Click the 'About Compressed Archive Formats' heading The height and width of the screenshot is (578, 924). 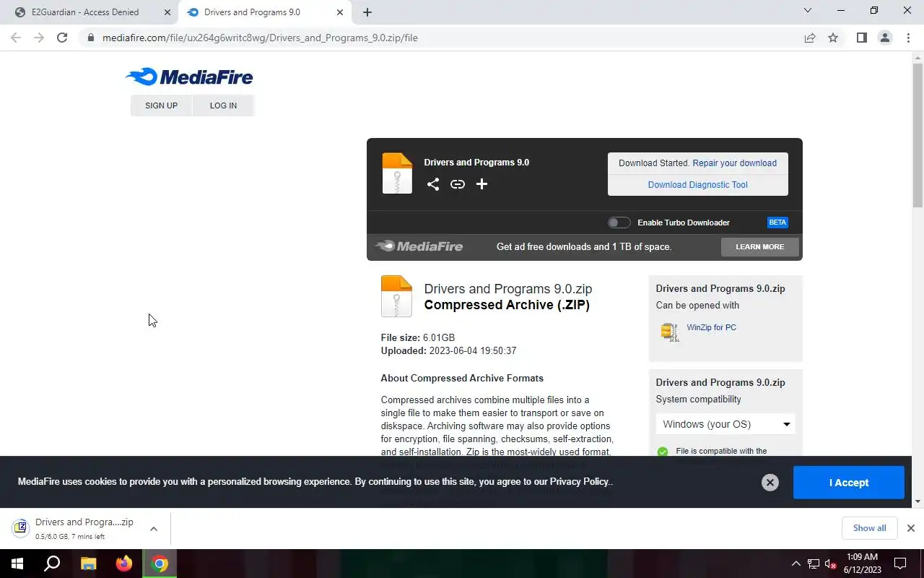click(462, 378)
